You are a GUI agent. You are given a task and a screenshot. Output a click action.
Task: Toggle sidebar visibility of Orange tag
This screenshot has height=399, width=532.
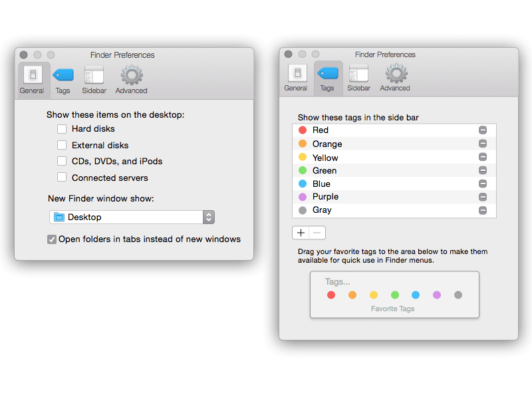[483, 144]
